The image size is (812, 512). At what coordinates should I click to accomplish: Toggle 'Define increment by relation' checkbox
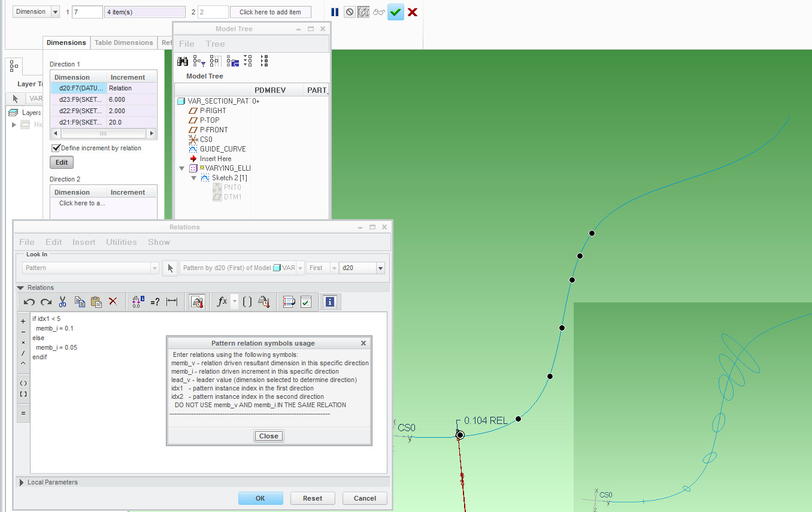pyautogui.click(x=56, y=148)
